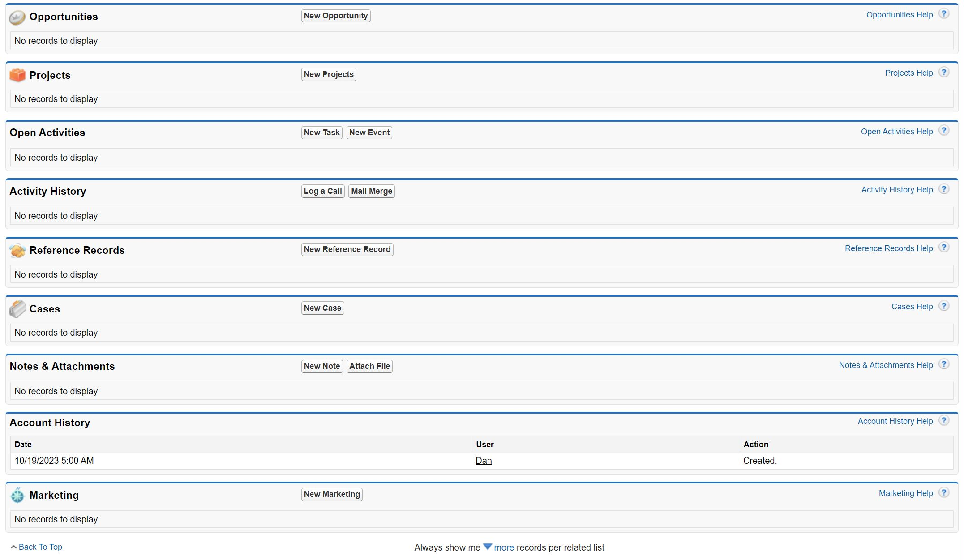
Task: Click the Opportunities section coin icon
Action: coord(17,17)
